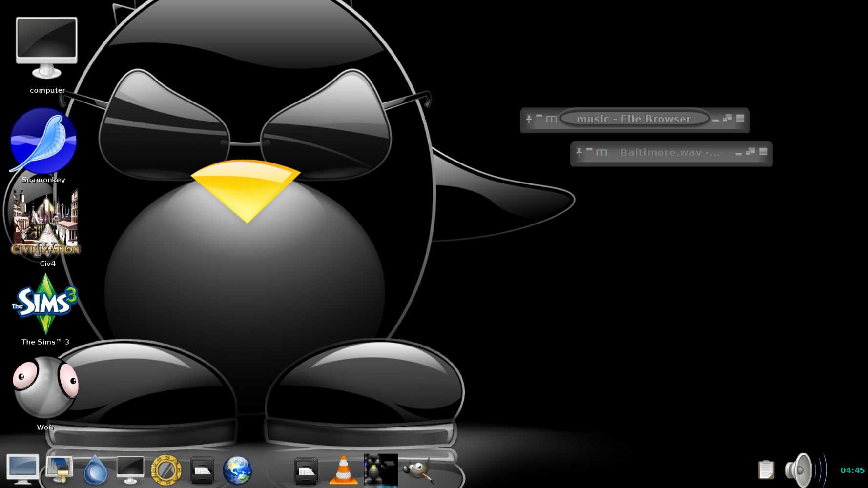Click the blue-screen monitor icon at dock's left end
This screenshot has height=488, width=868.
coord(22,469)
